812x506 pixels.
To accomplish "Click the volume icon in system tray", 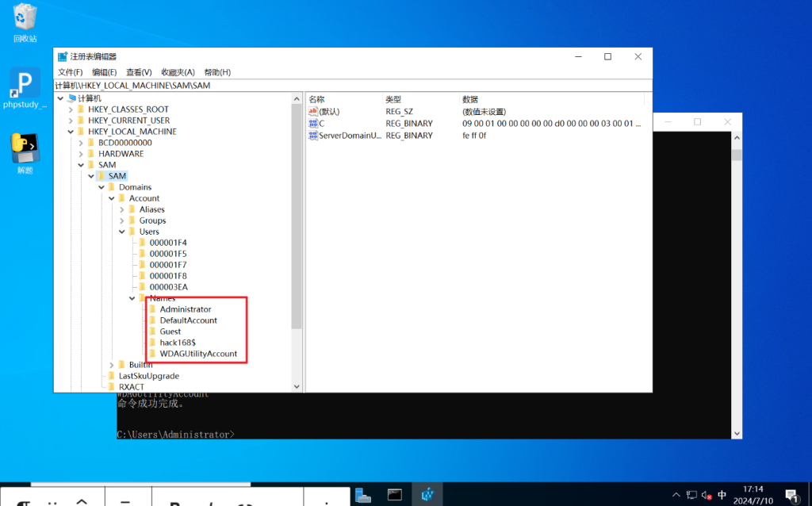I will coord(707,495).
